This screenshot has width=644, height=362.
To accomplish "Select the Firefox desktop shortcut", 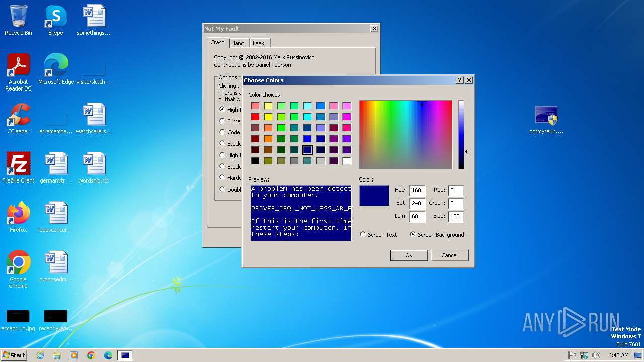I will point(18,217).
